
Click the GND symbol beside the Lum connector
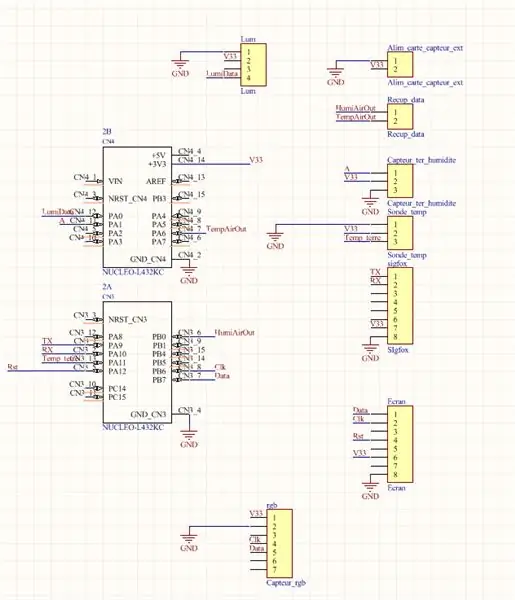[x=180, y=68]
